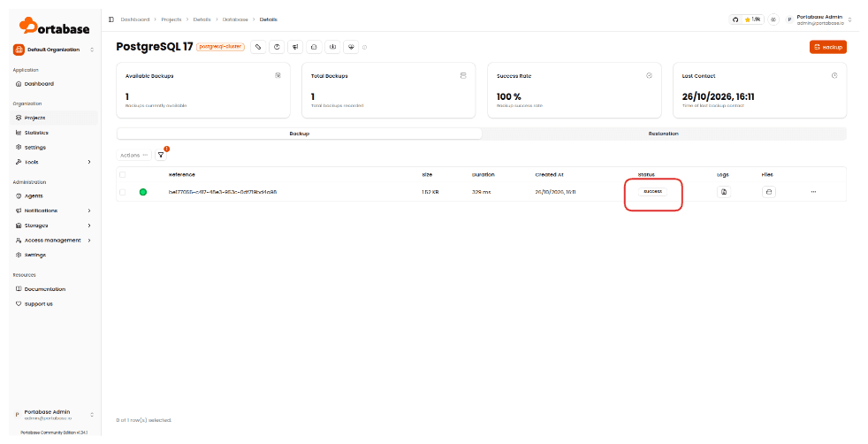Open administration Settings in the sidebar

point(54,256)
